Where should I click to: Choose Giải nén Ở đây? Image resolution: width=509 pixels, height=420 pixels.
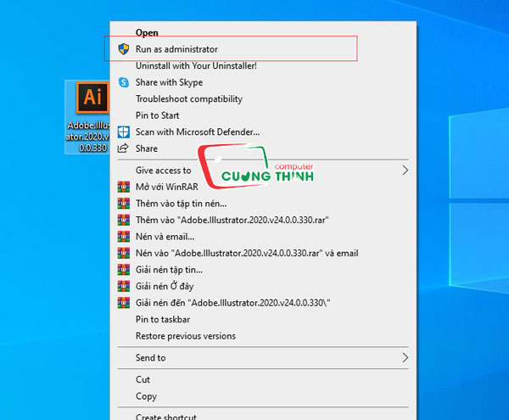click(x=263, y=286)
